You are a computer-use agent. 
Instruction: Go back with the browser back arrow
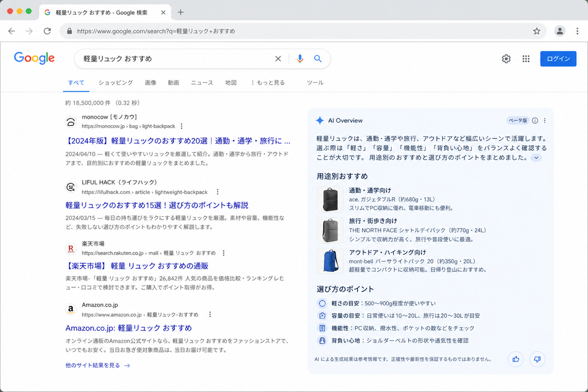click(12, 31)
